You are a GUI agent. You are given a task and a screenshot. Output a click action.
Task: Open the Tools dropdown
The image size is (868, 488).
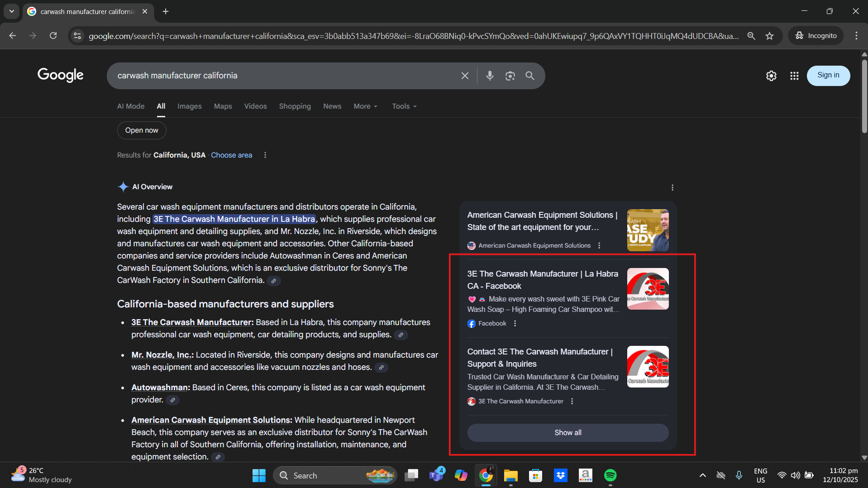point(404,106)
